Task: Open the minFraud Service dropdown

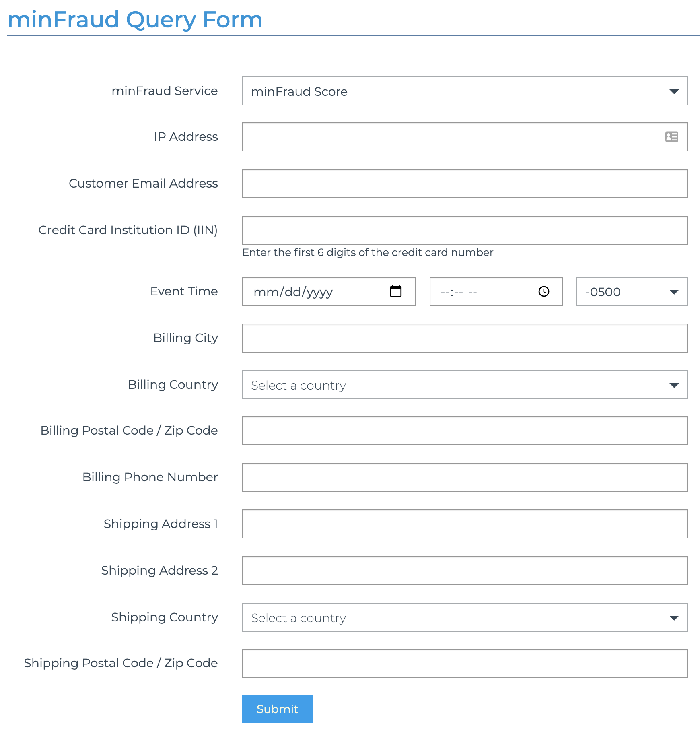Action: tap(465, 91)
